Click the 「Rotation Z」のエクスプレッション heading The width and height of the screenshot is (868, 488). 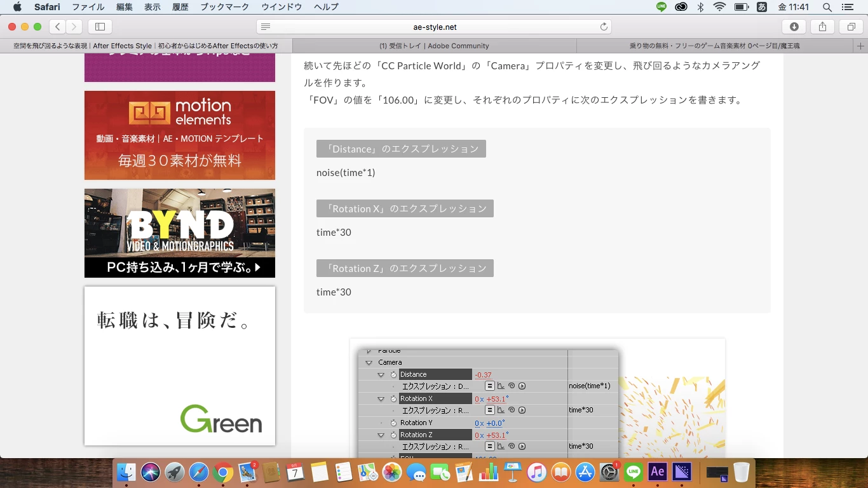[405, 268]
